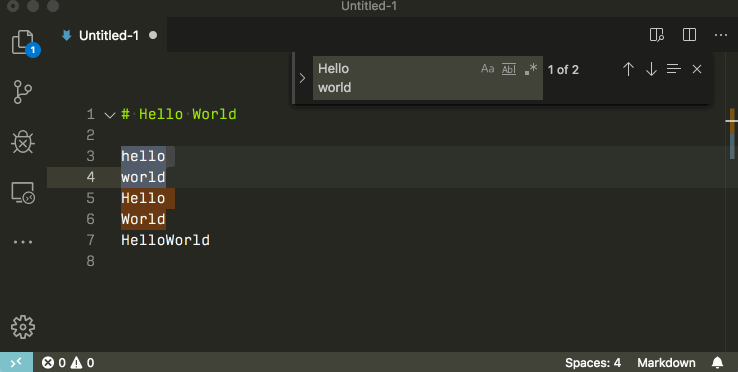Toggle Match Whole Word option

(509, 69)
